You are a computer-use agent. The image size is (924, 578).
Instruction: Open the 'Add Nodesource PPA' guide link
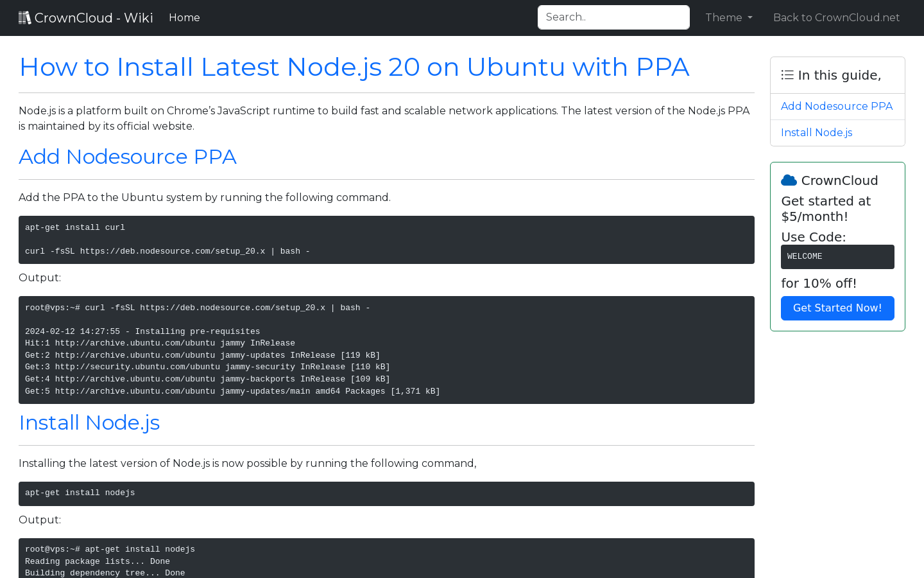837,106
